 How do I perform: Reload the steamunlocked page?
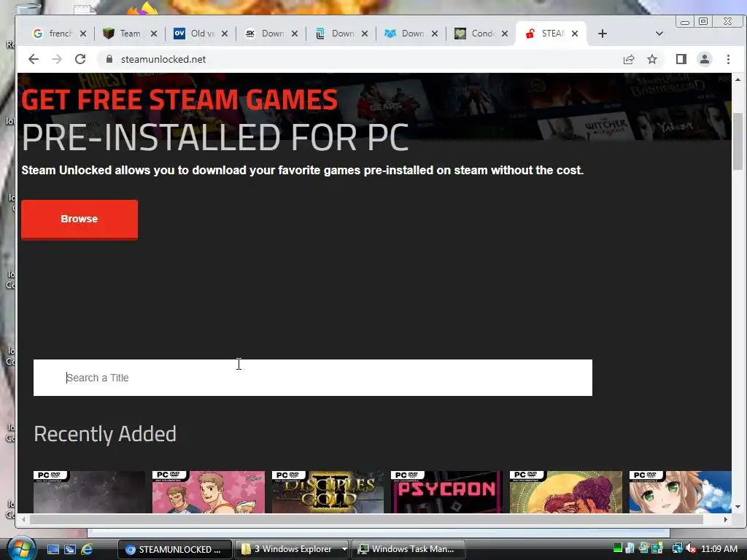80,59
